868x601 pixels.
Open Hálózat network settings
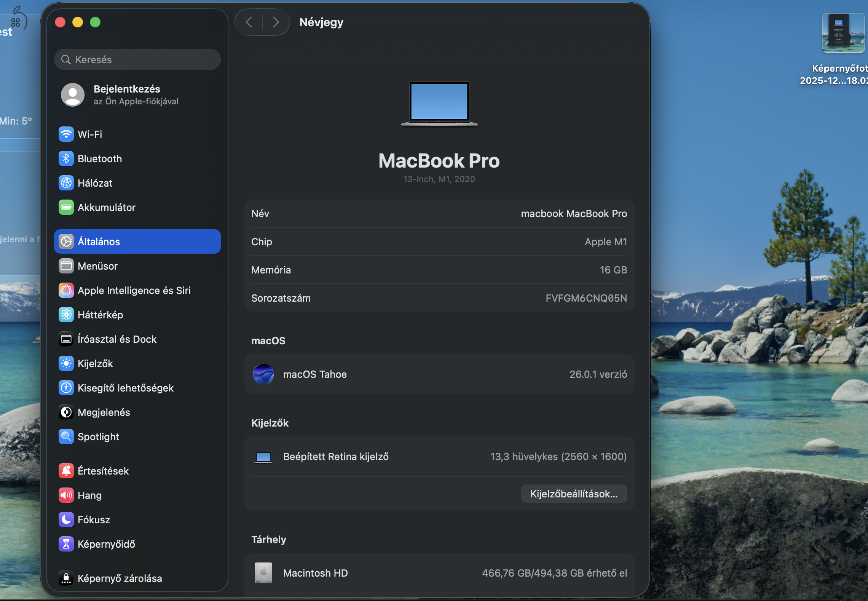(95, 183)
